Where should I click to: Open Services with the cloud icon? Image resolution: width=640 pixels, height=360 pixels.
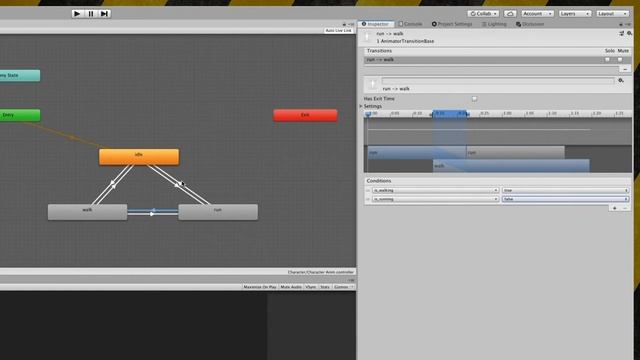510,13
